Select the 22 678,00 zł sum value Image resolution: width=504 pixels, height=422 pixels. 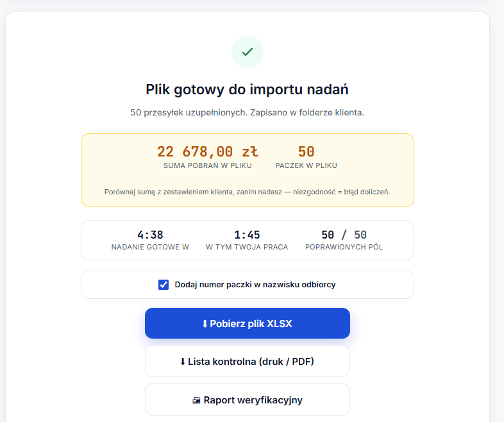point(208,151)
